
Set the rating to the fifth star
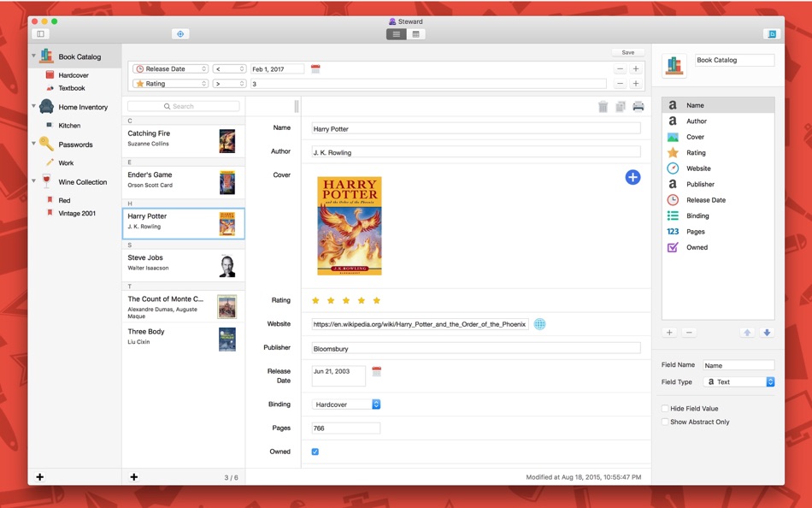(376, 300)
